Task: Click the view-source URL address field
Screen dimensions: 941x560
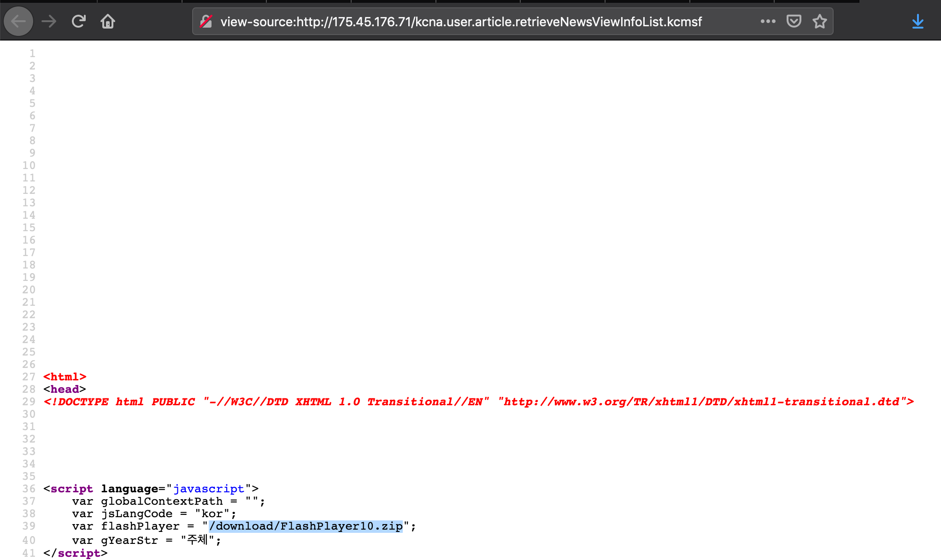Action: coord(461,22)
